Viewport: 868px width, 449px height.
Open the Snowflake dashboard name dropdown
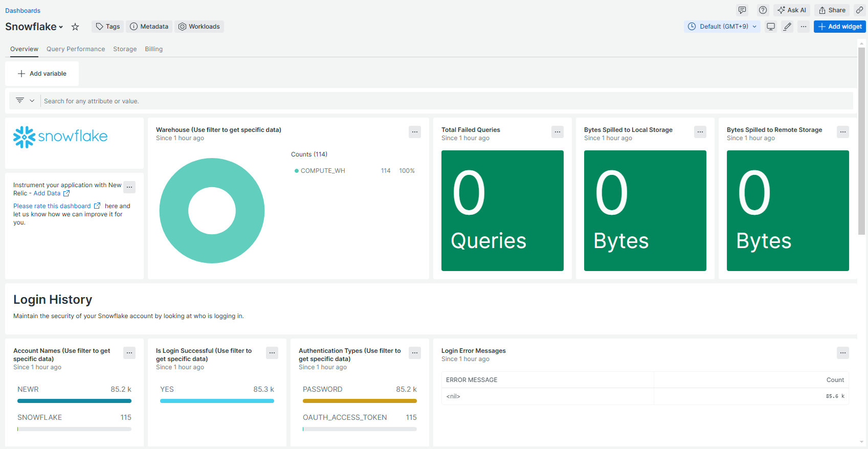coord(34,27)
